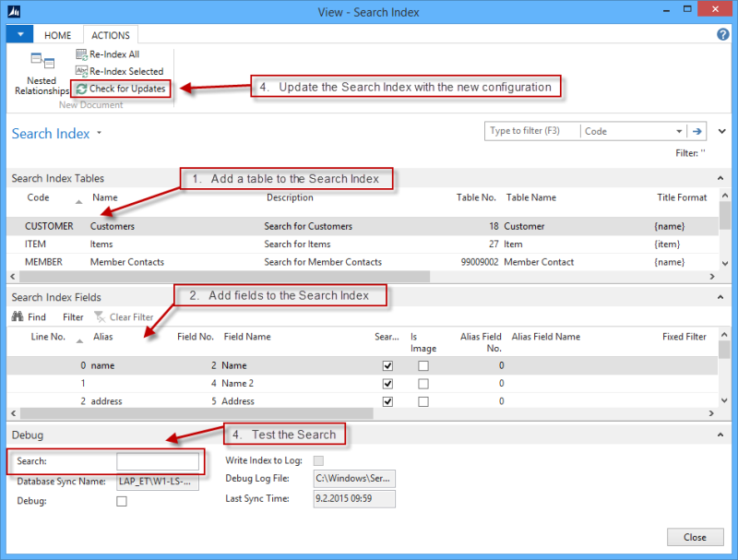738x560 pixels.
Task: Click Filter in Search Index Fields
Action: (73, 317)
